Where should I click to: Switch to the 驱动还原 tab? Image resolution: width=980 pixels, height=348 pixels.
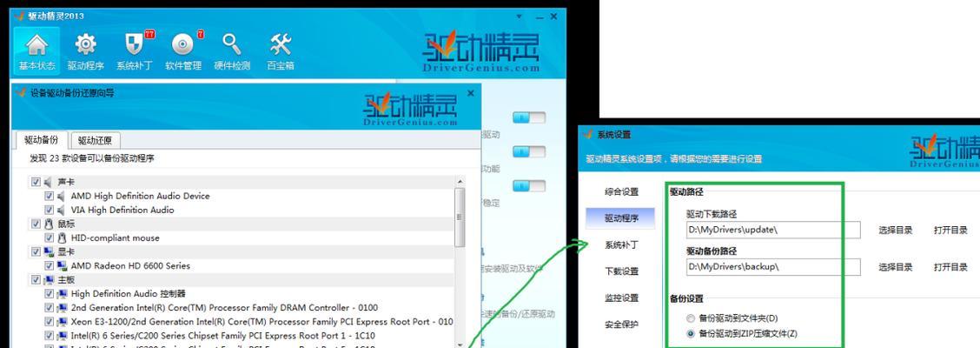(96, 140)
